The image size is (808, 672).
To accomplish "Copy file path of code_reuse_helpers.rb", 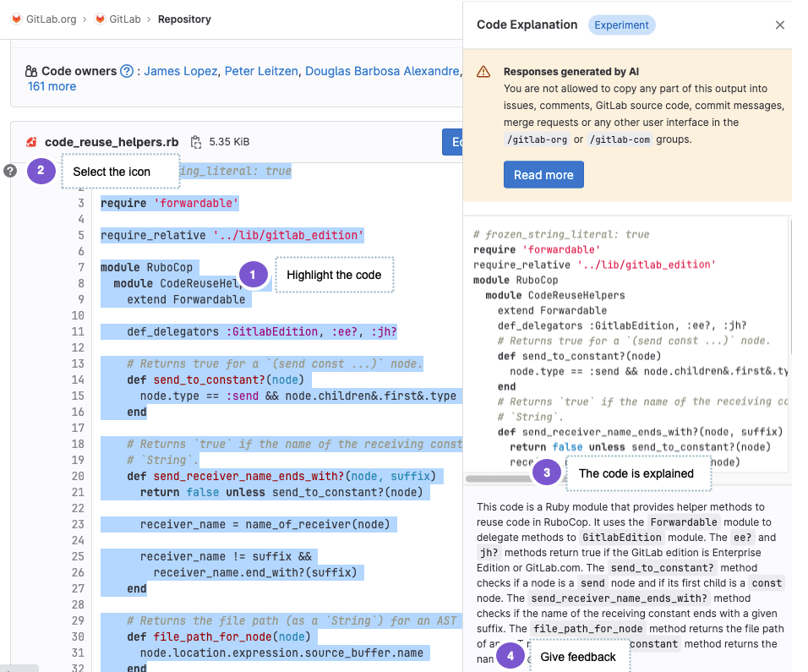I will (196, 142).
